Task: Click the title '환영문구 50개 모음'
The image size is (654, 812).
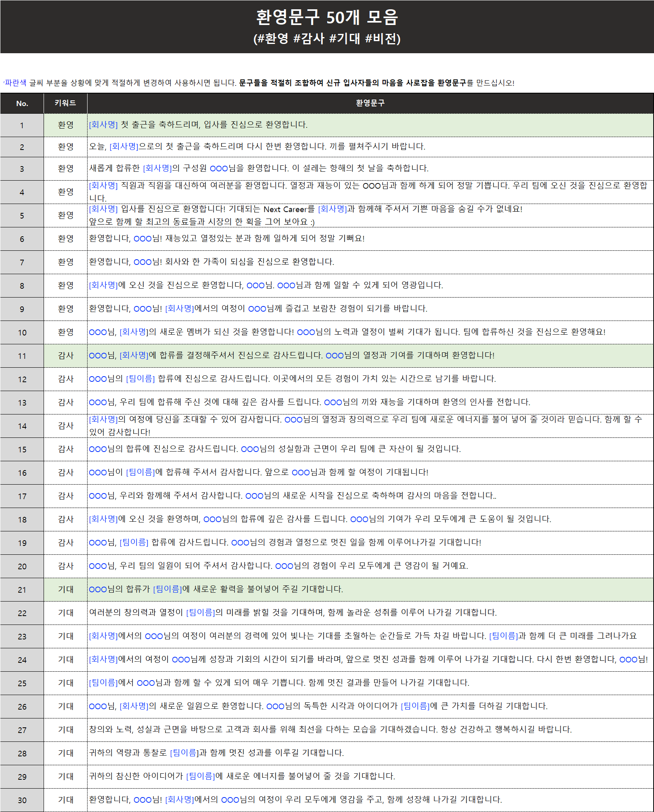Action: (327, 17)
